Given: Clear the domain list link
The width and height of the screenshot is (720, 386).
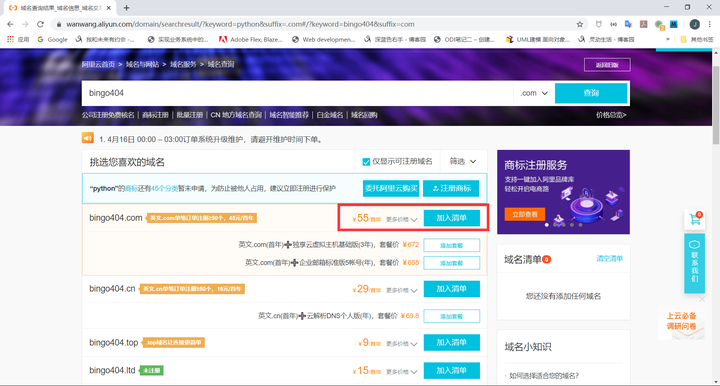Looking at the screenshot, I should tap(609, 258).
